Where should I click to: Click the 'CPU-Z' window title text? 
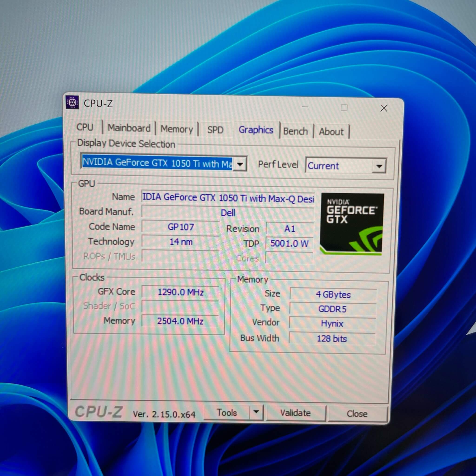pos(98,103)
